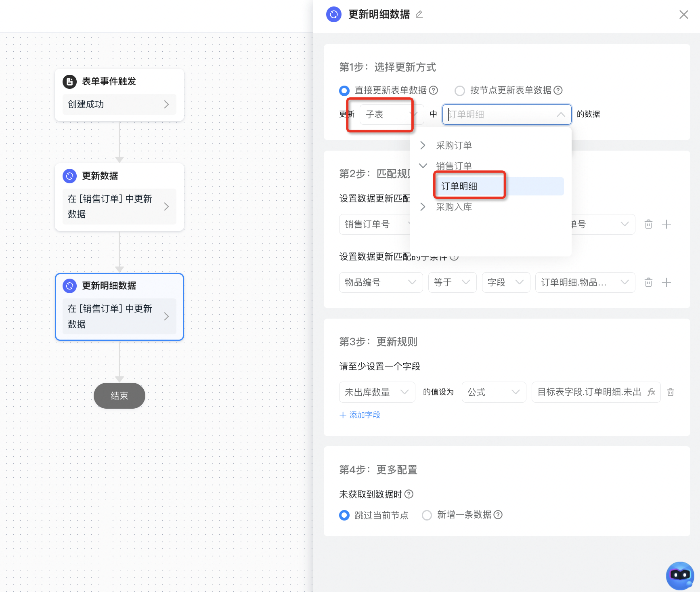
Task: Select 跳过当前节点 radio option
Action: coord(344,515)
